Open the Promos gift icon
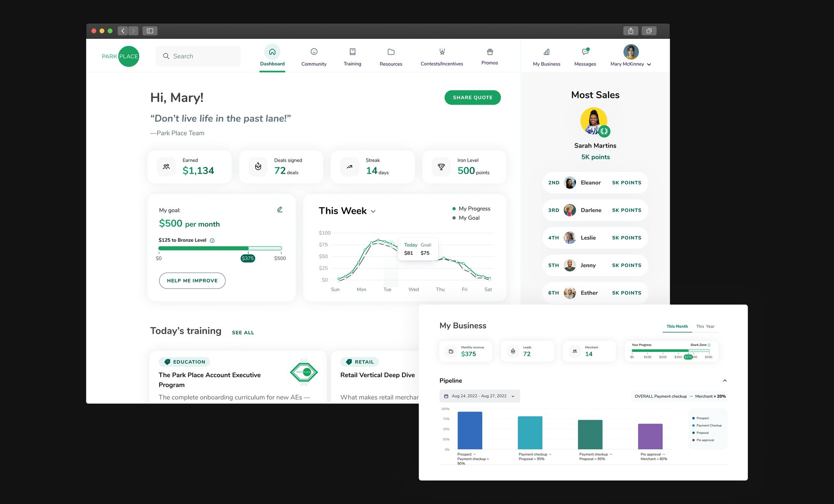 (490, 52)
